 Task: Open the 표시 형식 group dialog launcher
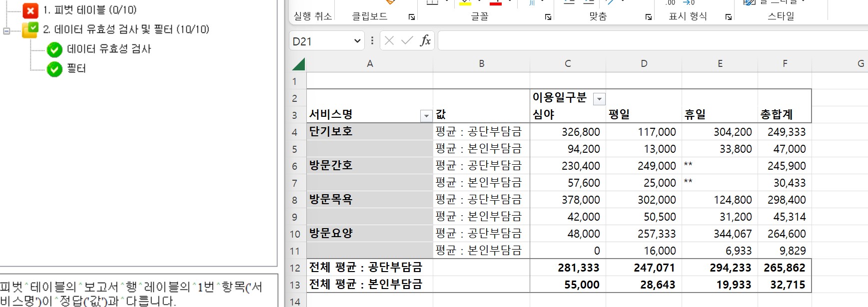coord(729,17)
